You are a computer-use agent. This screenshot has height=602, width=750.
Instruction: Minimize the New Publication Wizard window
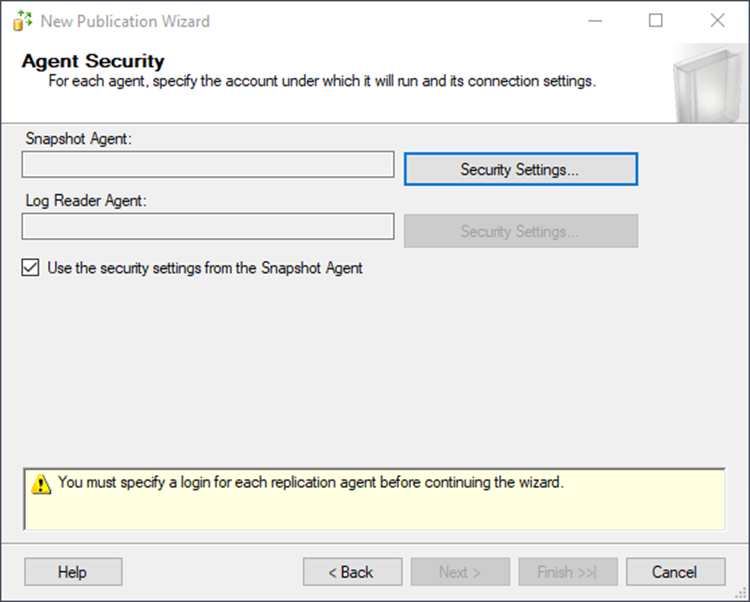[595, 21]
